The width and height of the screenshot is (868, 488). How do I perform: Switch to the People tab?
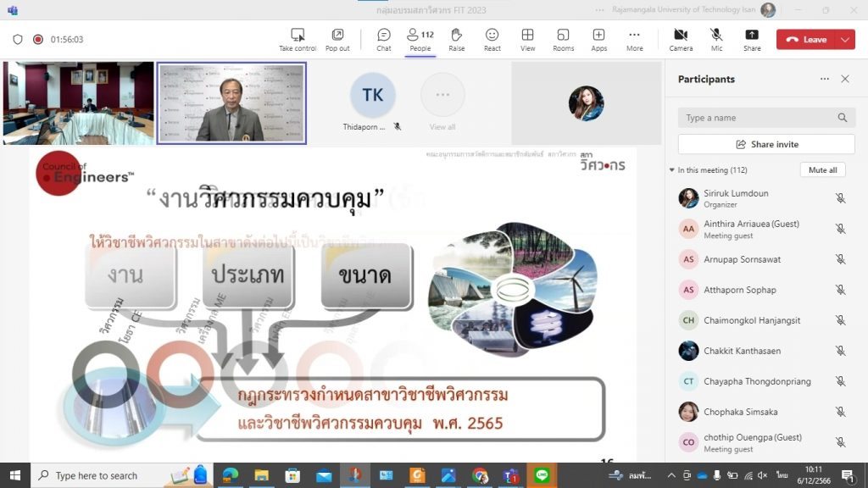pos(420,39)
